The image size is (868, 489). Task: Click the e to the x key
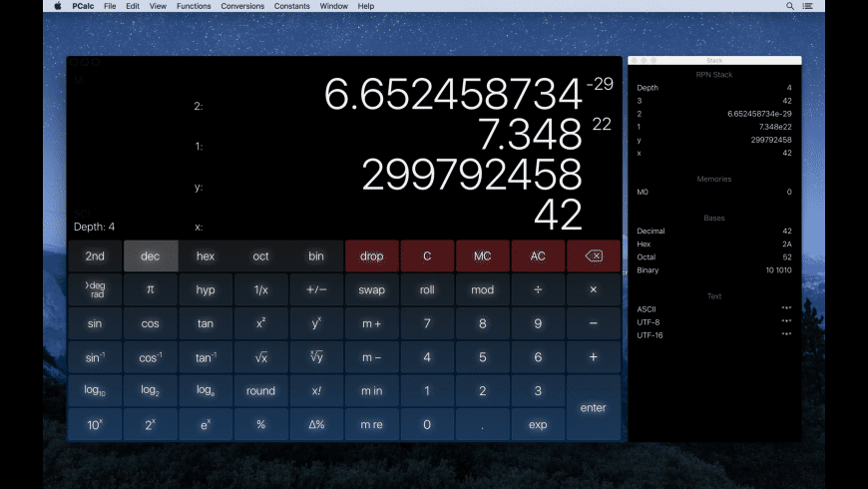pyautogui.click(x=206, y=425)
